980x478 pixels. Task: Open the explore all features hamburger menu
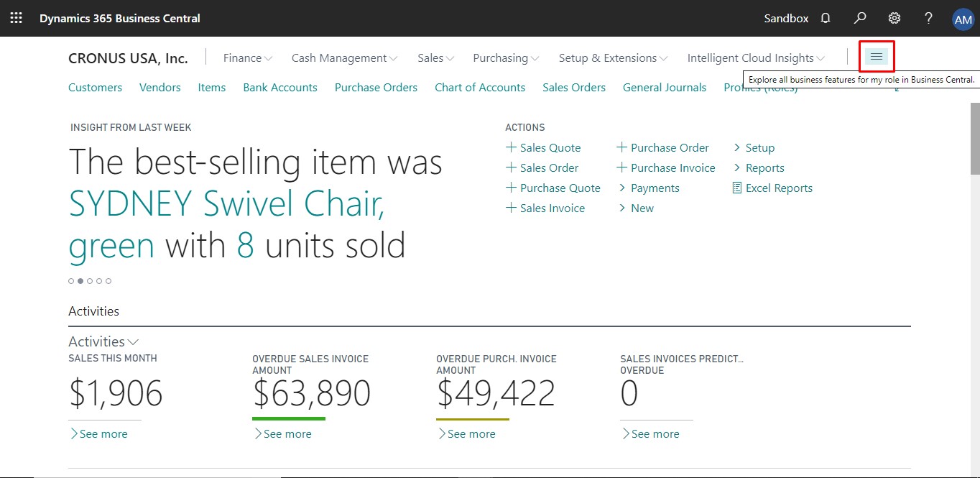point(877,56)
